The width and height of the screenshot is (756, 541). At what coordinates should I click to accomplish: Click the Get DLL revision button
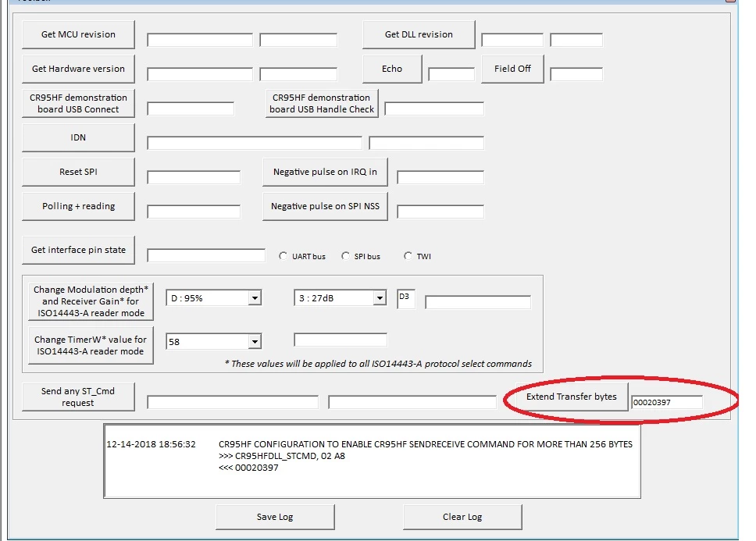[419, 34]
